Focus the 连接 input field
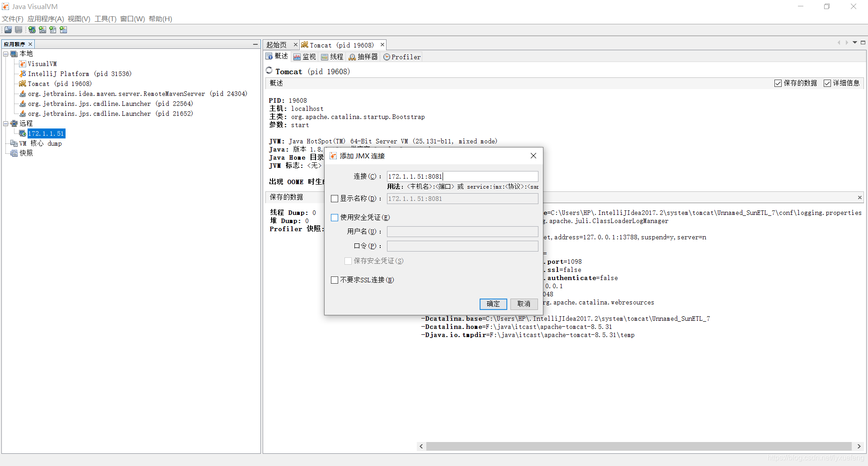This screenshot has height=466, width=868. 462,176
